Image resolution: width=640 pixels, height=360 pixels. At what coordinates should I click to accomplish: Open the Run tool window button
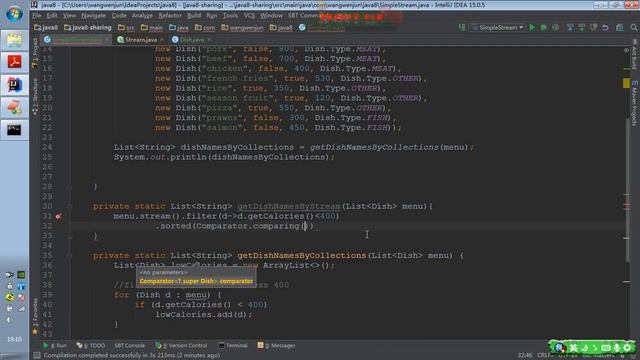click(55, 345)
